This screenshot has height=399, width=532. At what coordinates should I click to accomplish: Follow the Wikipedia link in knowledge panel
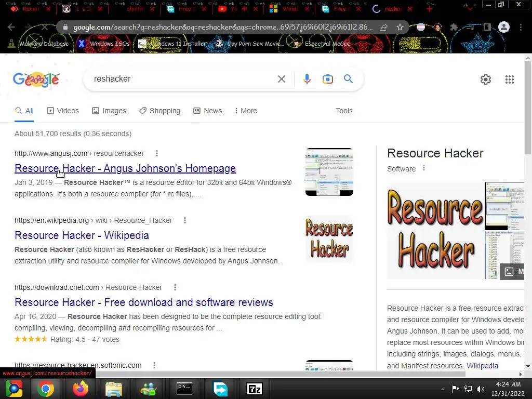coord(482,366)
